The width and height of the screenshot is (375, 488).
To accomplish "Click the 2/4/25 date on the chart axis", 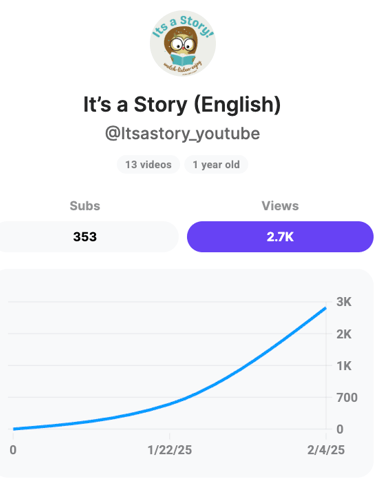I will click(326, 450).
